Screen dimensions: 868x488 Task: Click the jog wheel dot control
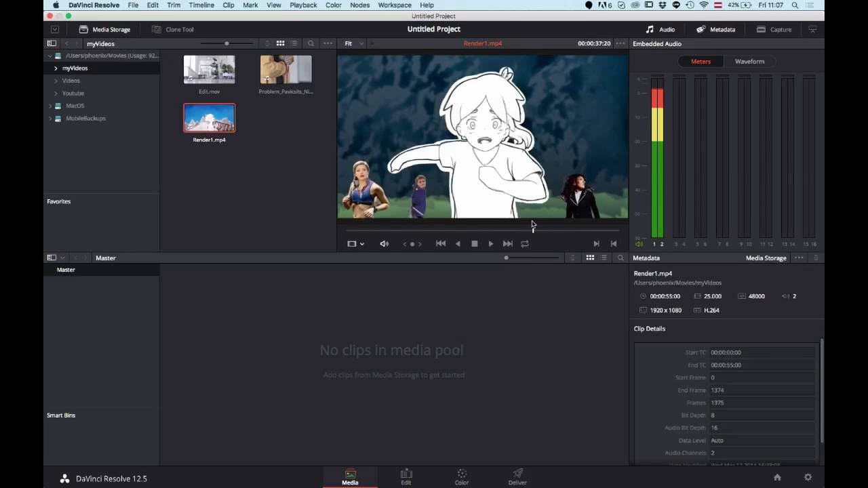[x=412, y=244]
